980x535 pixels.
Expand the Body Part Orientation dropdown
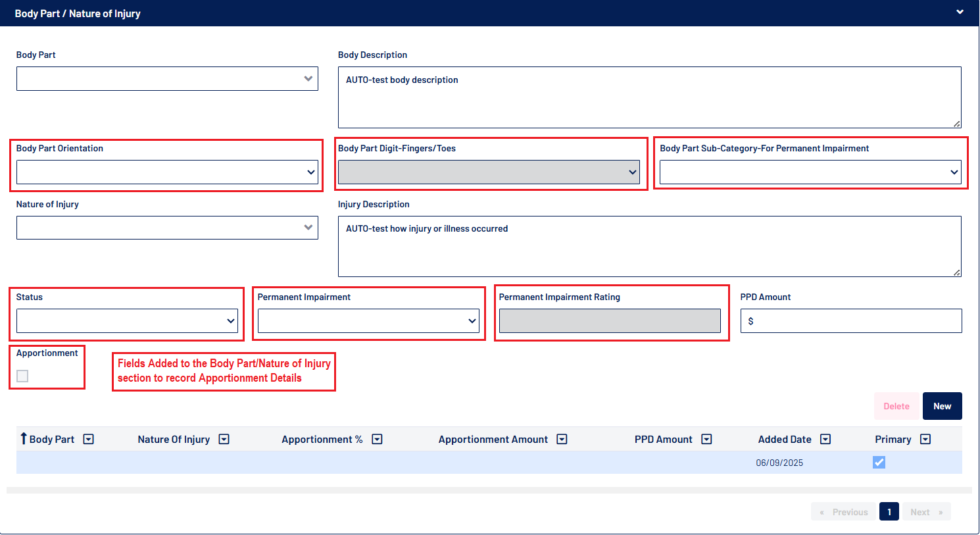(167, 172)
